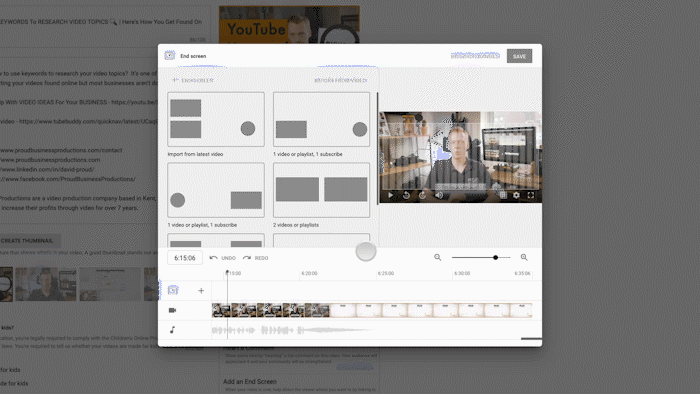Click the SAVE button in End screen dialog
Image resolution: width=700 pixels, height=394 pixels.
pos(519,56)
